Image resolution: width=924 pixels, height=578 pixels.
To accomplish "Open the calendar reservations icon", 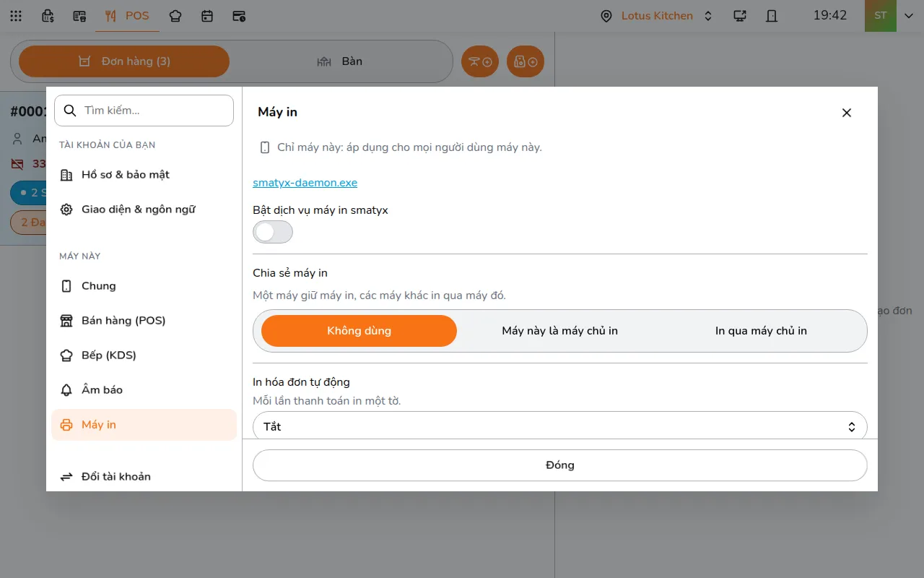I will pos(207,16).
